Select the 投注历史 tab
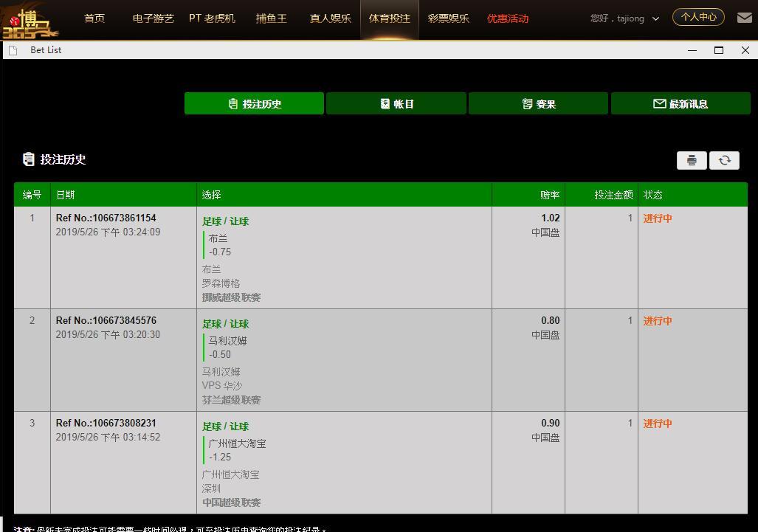The image size is (758, 532). coord(255,103)
